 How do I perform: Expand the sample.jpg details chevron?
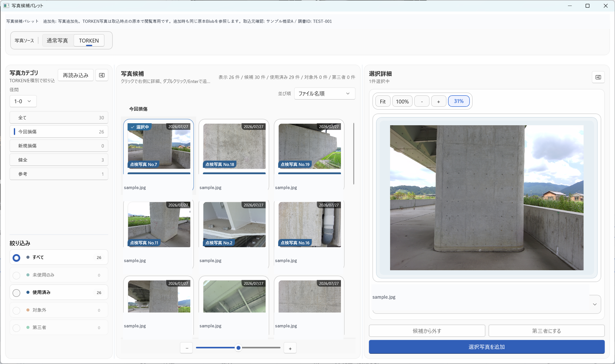point(595,304)
